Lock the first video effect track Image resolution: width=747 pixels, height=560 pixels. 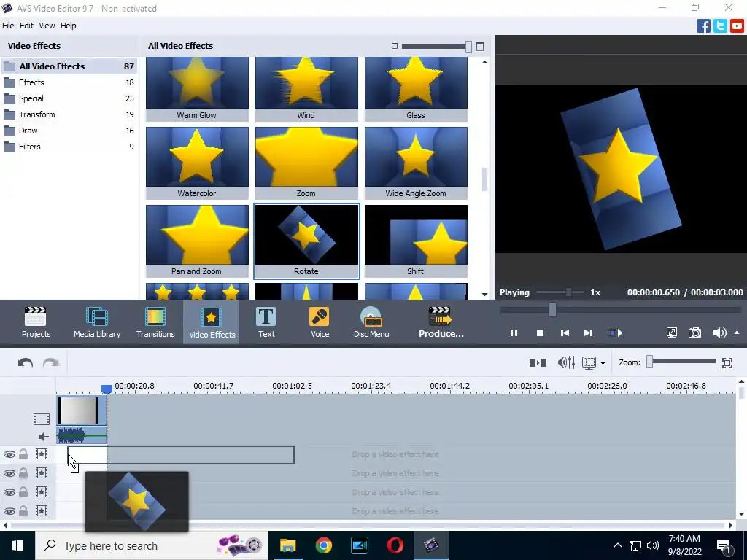click(23, 454)
